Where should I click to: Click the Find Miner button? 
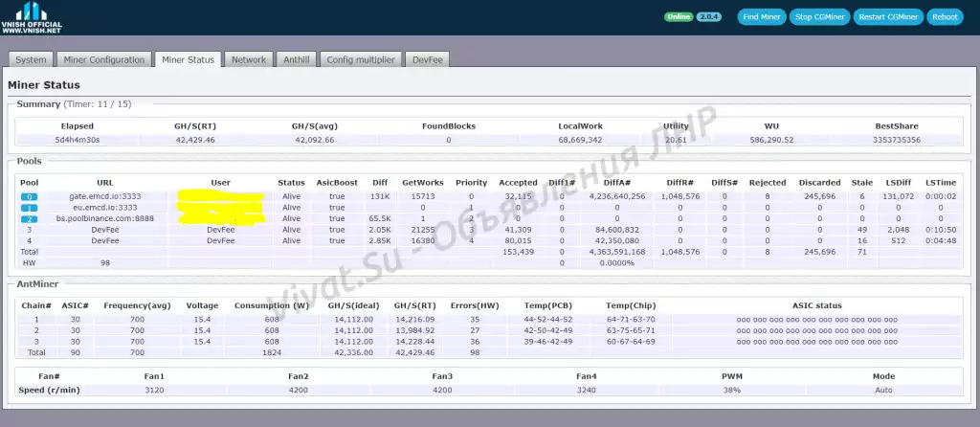[761, 17]
